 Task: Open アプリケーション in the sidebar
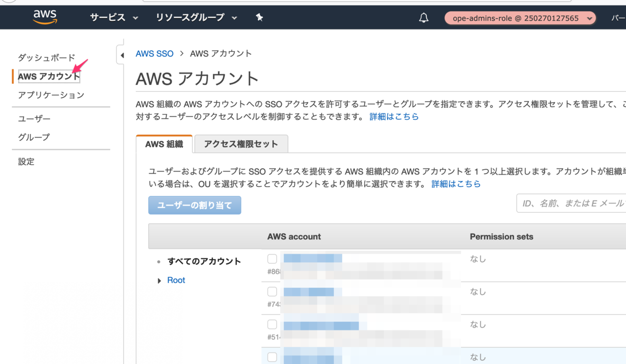(x=51, y=95)
